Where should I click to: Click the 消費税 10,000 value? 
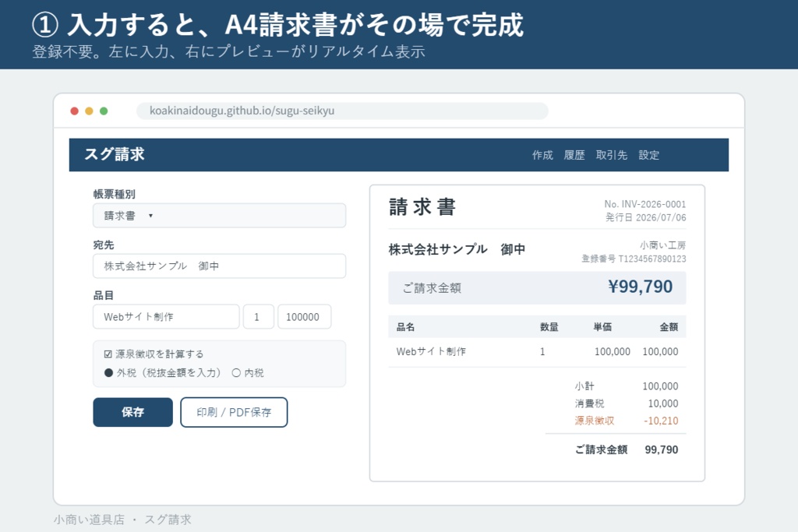coord(663,403)
